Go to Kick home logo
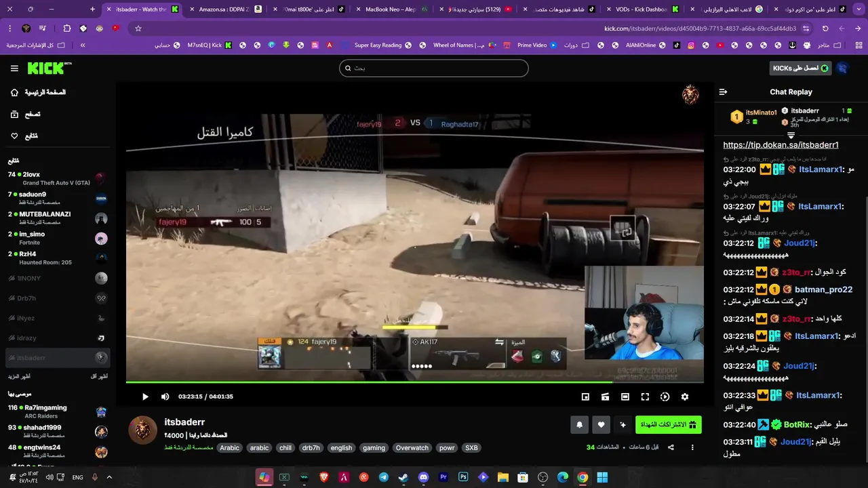The image size is (868, 488). 49,68
